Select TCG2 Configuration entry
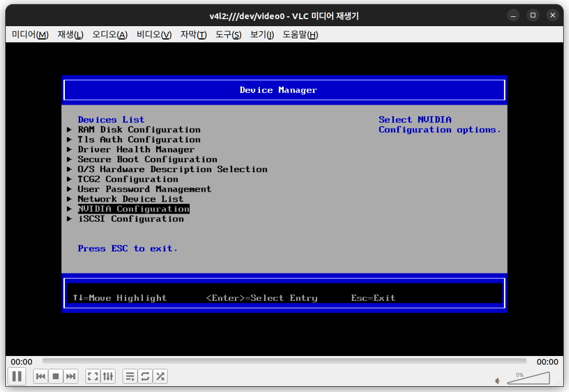Image resolution: width=569 pixels, height=392 pixels. pyautogui.click(x=128, y=179)
